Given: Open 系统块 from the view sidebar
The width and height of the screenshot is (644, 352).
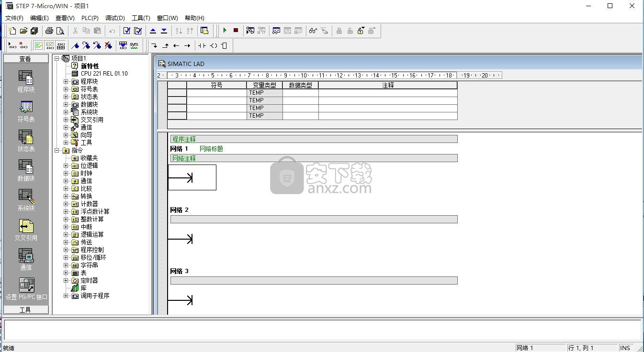Looking at the screenshot, I should point(26,200).
